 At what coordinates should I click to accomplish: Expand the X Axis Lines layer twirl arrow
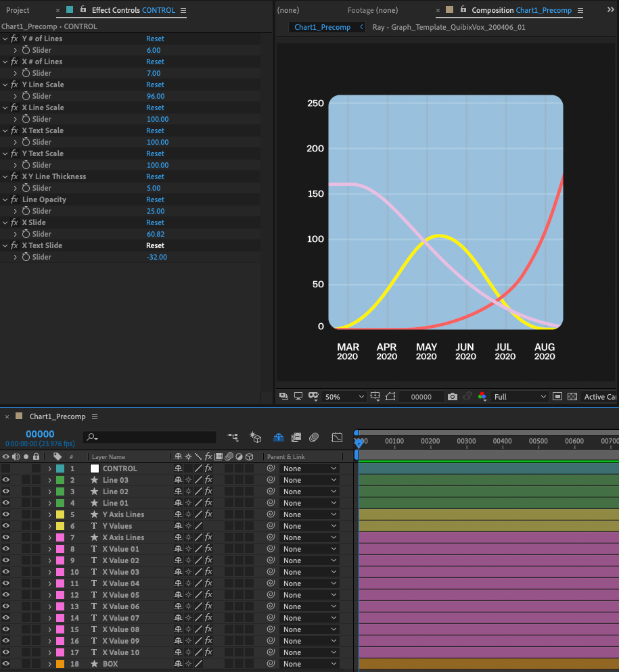pyautogui.click(x=49, y=537)
